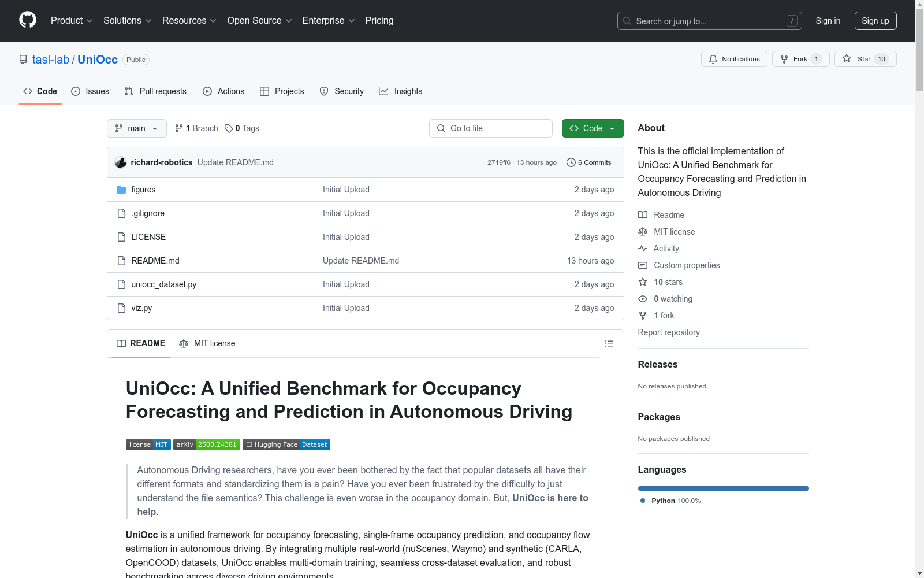The height and width of the screenshot is (578, 924).
Task: Open the figures folder
Action: coord(143,190)
